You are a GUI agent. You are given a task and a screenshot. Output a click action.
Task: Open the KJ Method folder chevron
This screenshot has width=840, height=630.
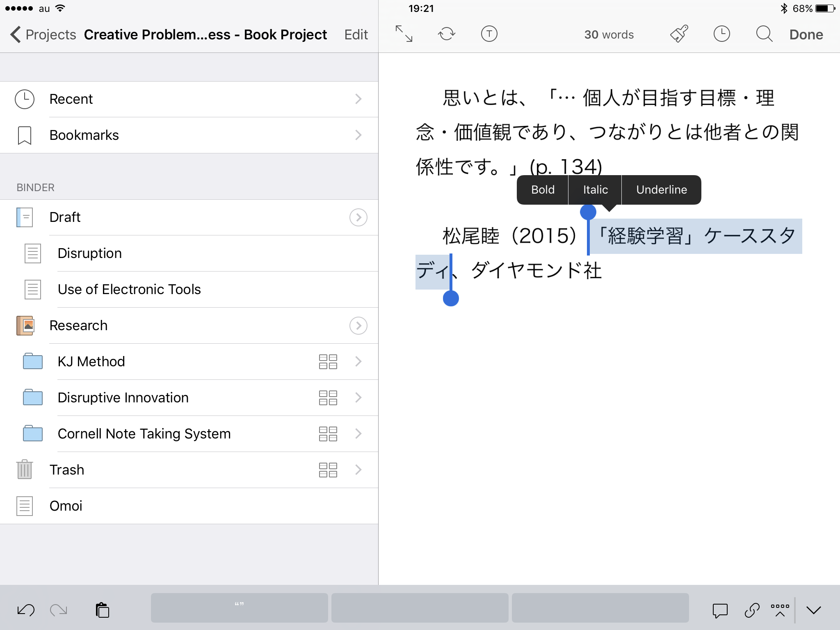click(x=358, y=361)
